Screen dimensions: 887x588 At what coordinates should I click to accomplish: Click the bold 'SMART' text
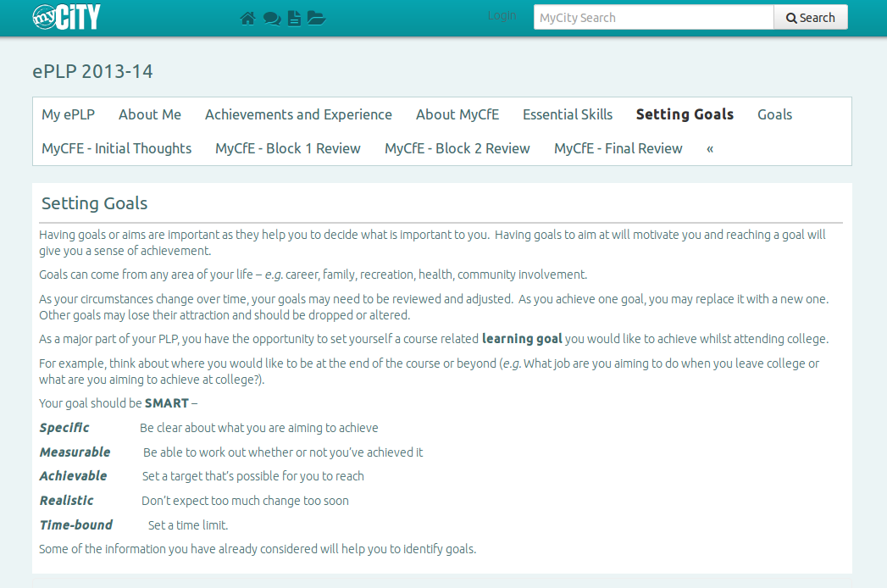coord(166,403)
